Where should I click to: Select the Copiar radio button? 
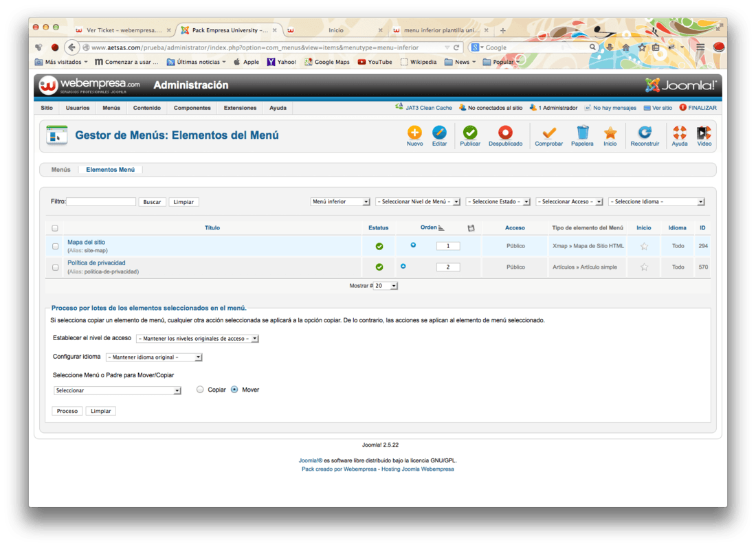tap(199, 390)
